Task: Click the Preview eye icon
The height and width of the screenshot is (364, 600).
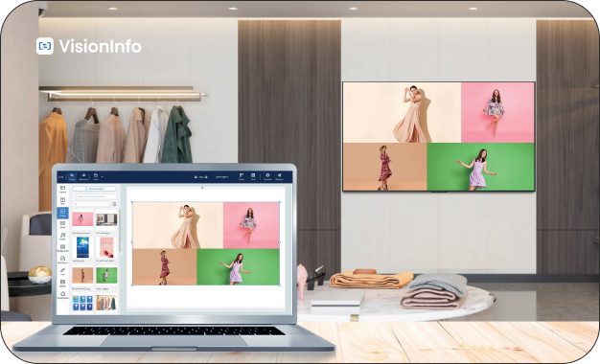Action: point(267,175)
